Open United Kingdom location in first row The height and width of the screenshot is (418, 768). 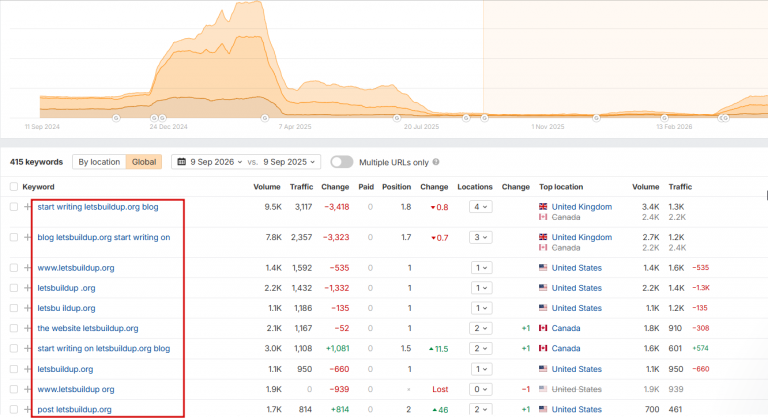(x=582, y=207)
